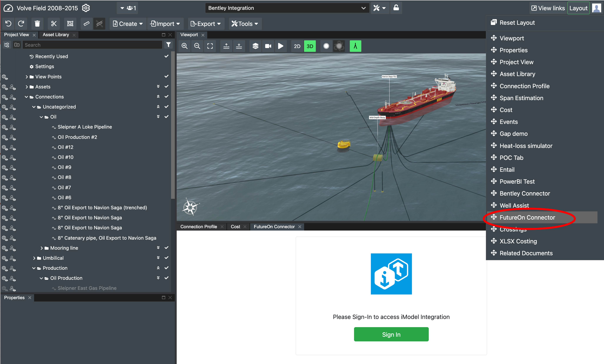Collapse the Oil folder
This screenshot has width=604, height=364.
click(41, 117)
